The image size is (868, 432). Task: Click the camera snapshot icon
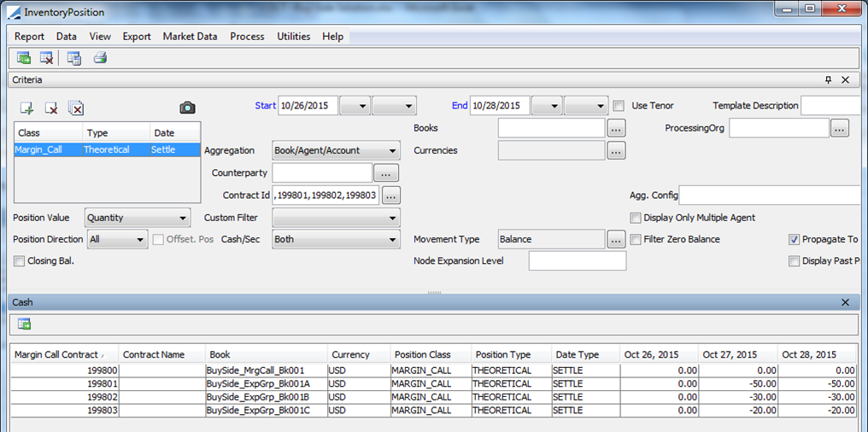click(x=188, y=108)
